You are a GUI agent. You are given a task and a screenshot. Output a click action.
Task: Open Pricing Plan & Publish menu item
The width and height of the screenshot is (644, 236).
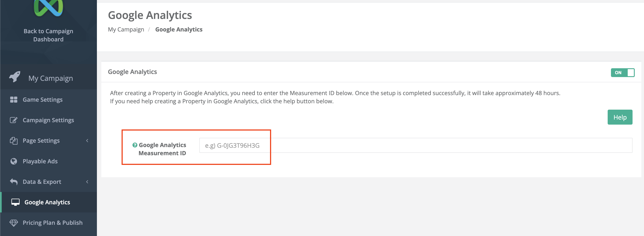(x=52, y=223)
